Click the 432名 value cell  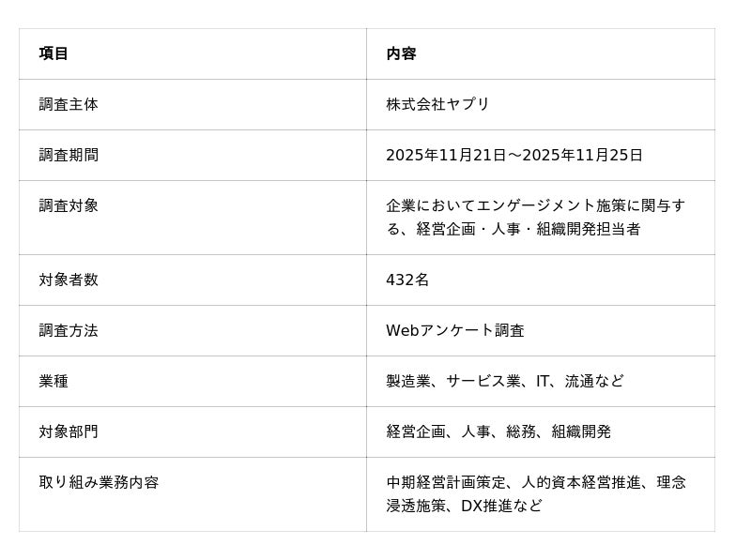(407, 280)
